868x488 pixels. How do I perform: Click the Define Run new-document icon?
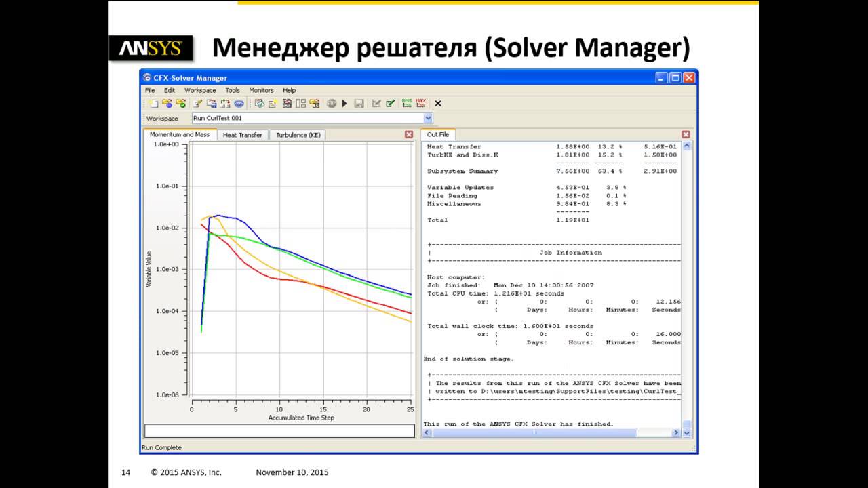(x=154, y=104)
